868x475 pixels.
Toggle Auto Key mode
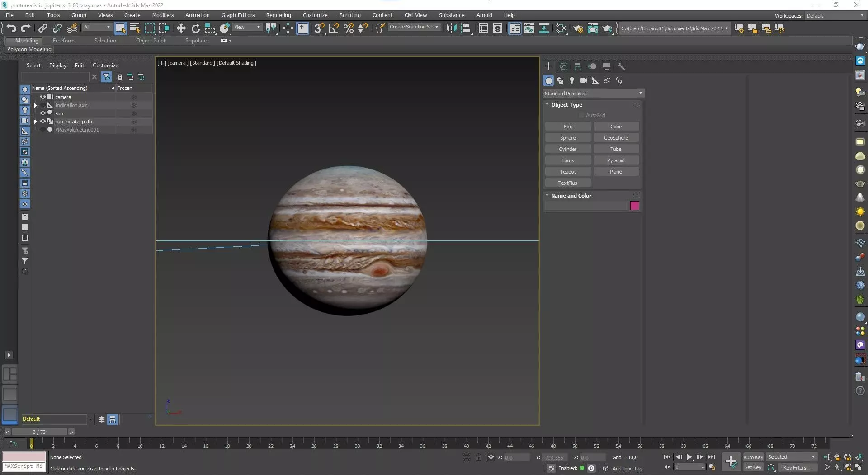pos(753,457)
